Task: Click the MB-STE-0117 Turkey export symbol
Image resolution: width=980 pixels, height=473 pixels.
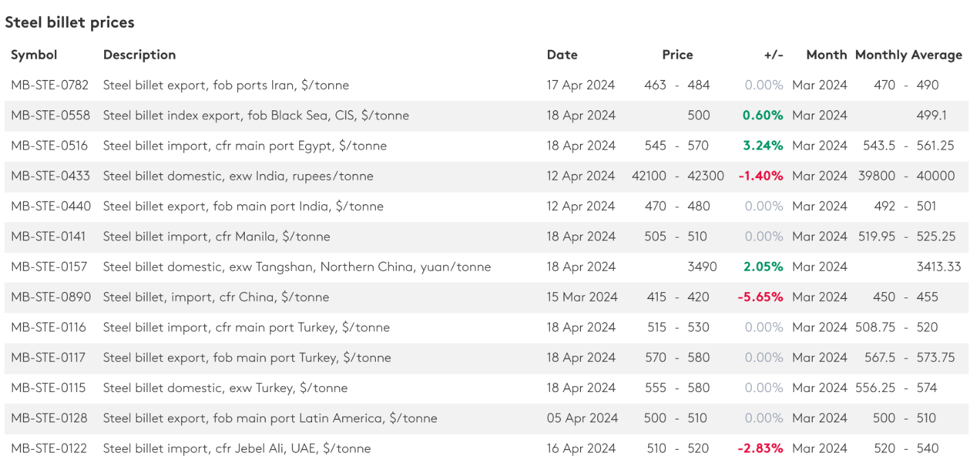Action: [x=49, y=357]
